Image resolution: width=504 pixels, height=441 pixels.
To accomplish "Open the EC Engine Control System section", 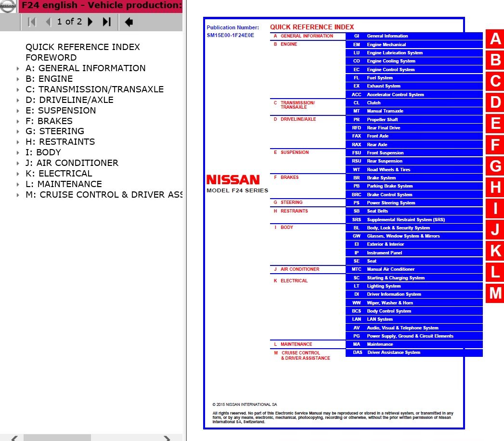I will point(414,69).
